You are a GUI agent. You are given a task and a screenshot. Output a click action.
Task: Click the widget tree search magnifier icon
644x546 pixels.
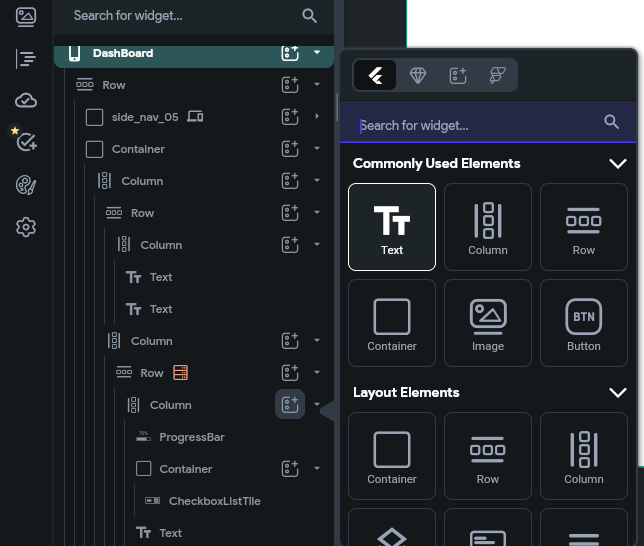[309, 16]
